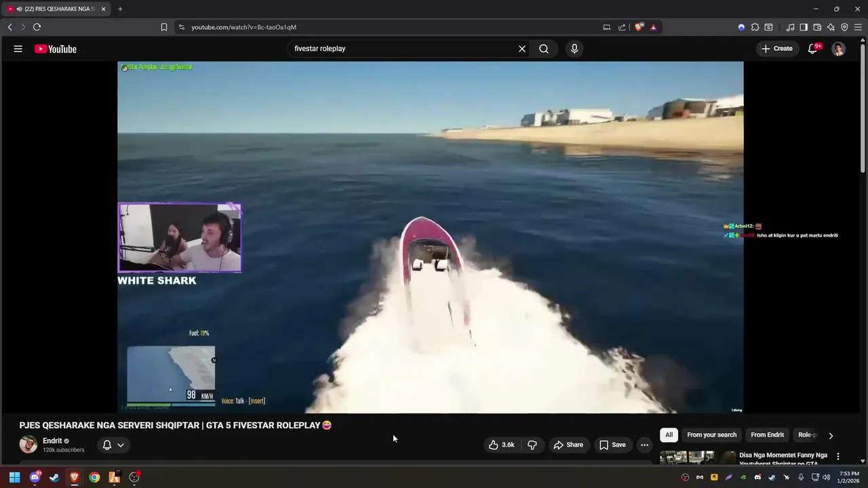Open the browser extensions puzzle icon

pos(755,27)
